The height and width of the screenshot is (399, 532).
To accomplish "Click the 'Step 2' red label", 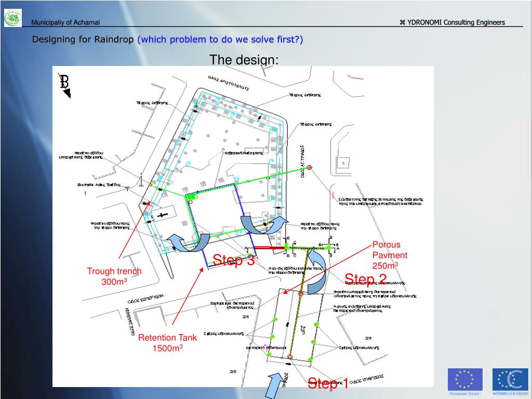I will click(366, 279).
